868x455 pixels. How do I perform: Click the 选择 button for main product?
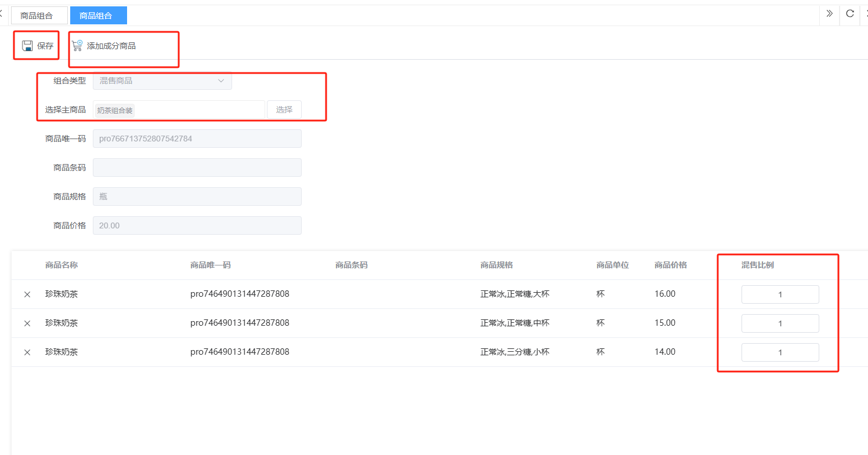pyautogui.click(x=284, y=110)
